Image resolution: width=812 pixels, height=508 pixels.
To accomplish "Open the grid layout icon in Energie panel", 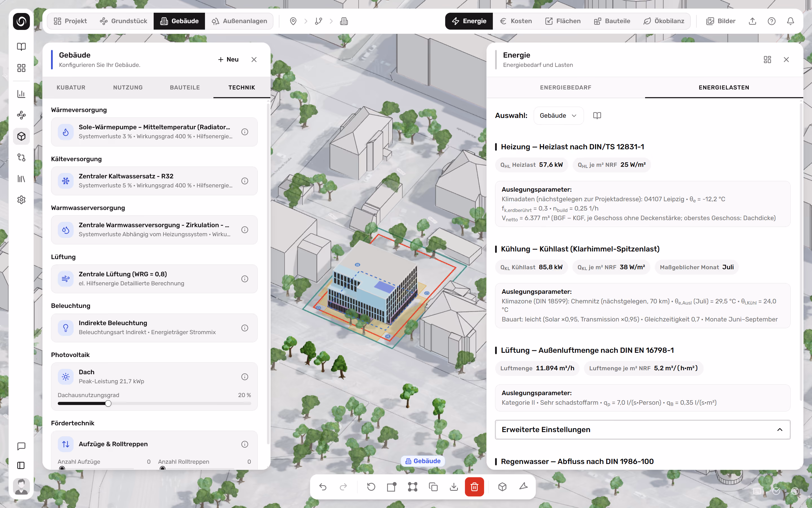I will pyautogui.click(x=767, y=60).
